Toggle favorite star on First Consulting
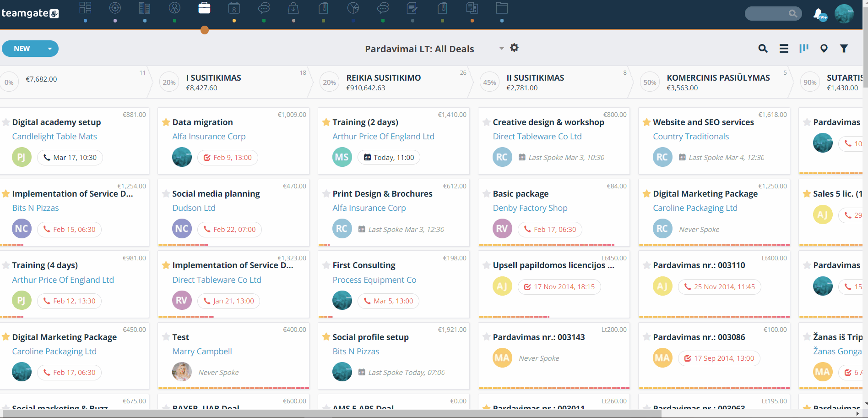Image resolution: width=868 pixels, height=418 pixels. [326, 265]
